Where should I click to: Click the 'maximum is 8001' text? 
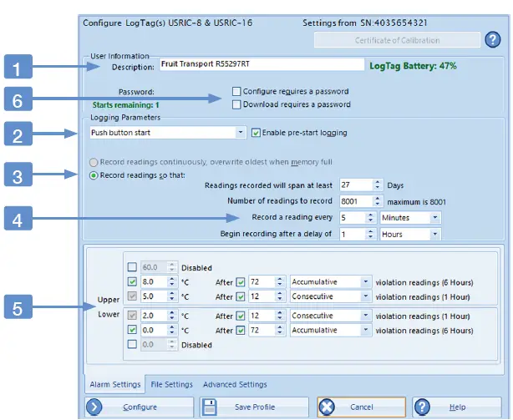416,202
